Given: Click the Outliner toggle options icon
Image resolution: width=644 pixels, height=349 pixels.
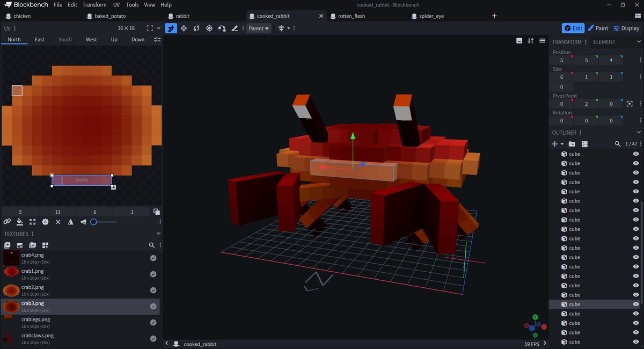Looking at the screenshot, I should point(584,144).
